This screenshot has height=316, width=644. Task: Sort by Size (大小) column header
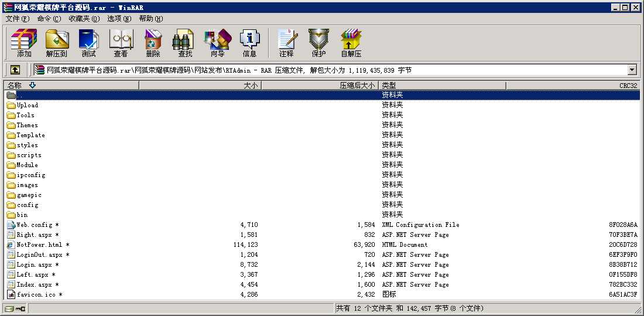pyautogui.click(x=200, y=85)
